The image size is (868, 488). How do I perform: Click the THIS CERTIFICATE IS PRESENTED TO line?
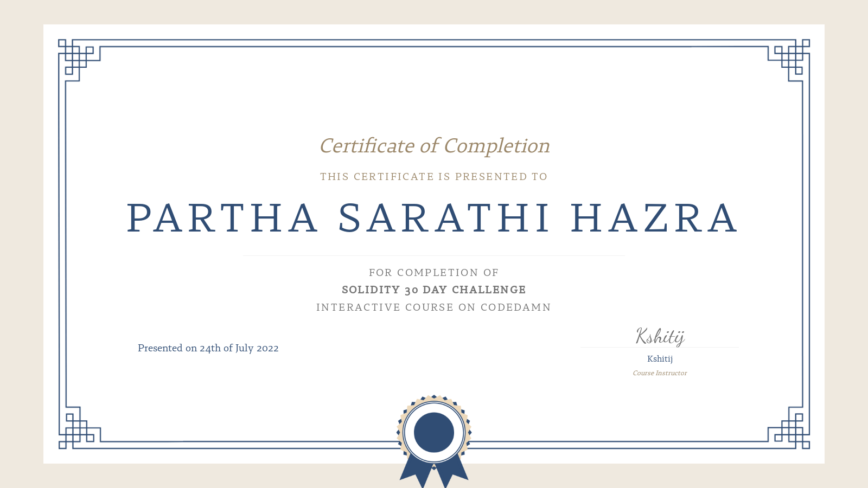(x=433, y=176)
